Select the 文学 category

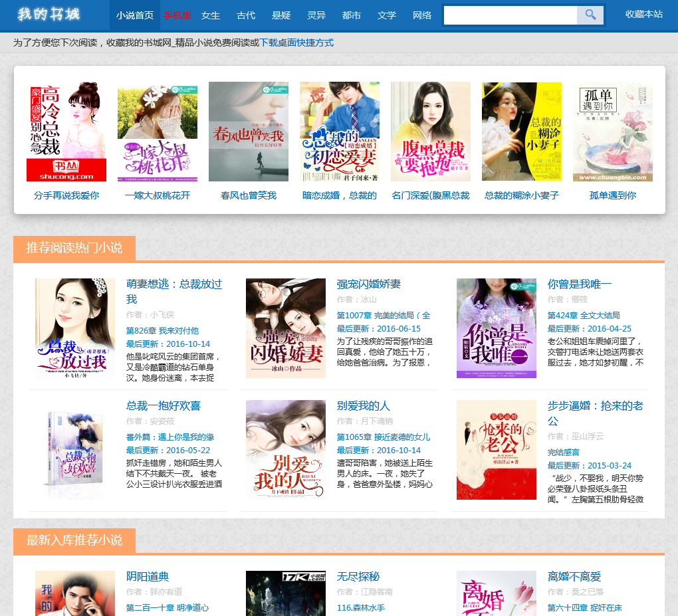tap(387, 15)
